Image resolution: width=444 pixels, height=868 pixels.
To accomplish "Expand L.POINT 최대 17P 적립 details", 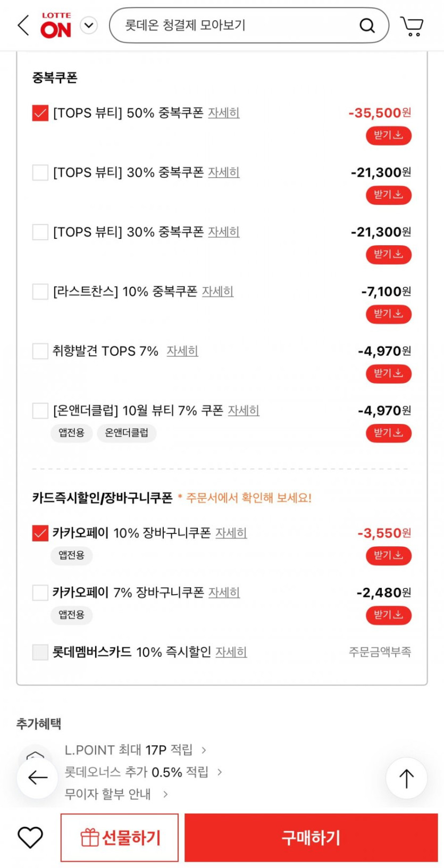I will [136, 750].
